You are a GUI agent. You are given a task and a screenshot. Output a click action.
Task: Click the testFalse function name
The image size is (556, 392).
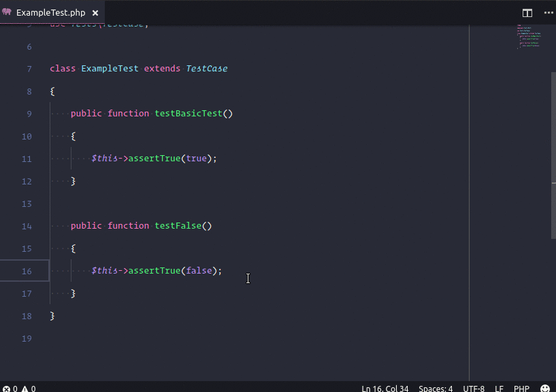point(178,226)
